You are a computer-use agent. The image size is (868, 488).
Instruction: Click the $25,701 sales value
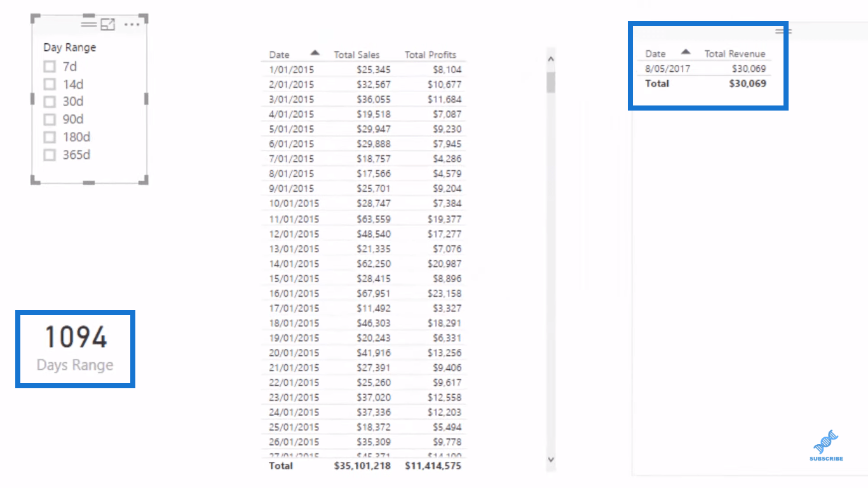pyautogui.click(x=374, y=189)
